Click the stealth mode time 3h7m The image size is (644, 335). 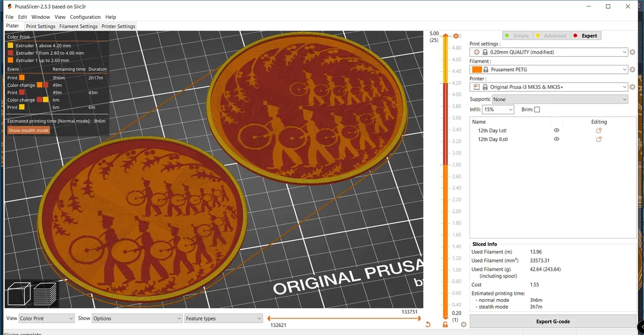pyautogui.click(x=536, y=307)
